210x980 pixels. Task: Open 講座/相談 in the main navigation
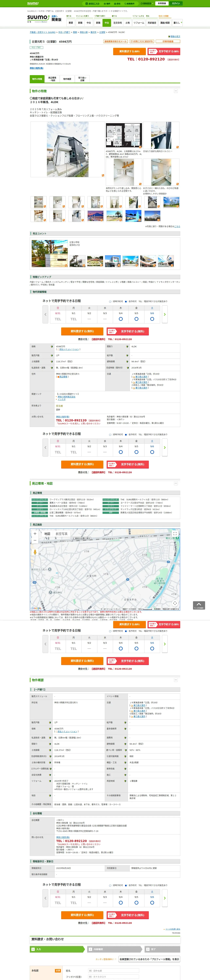(165, 23)
